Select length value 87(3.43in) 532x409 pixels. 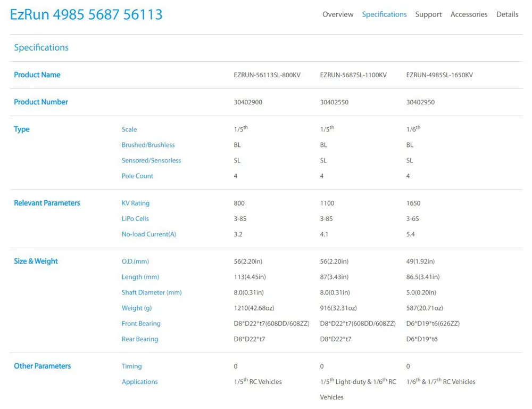pos(334,277)
